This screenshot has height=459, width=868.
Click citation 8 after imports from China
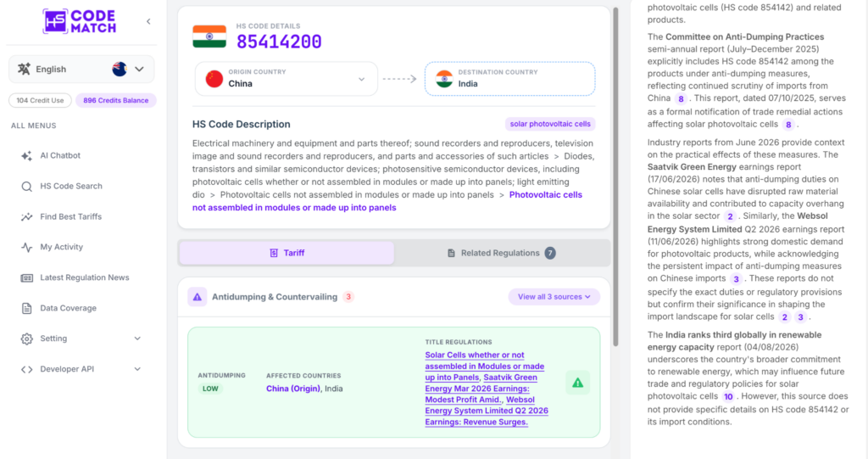[x=681, y=98]
